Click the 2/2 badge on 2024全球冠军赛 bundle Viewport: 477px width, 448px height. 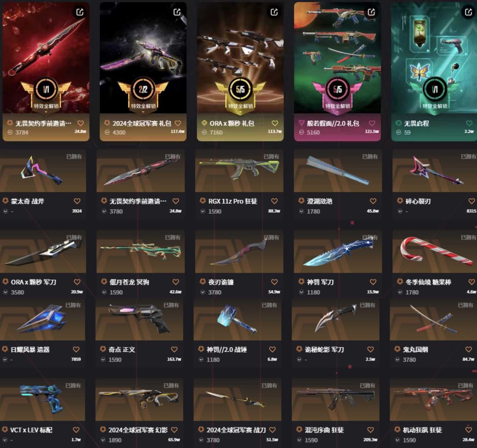click(143, 89)
